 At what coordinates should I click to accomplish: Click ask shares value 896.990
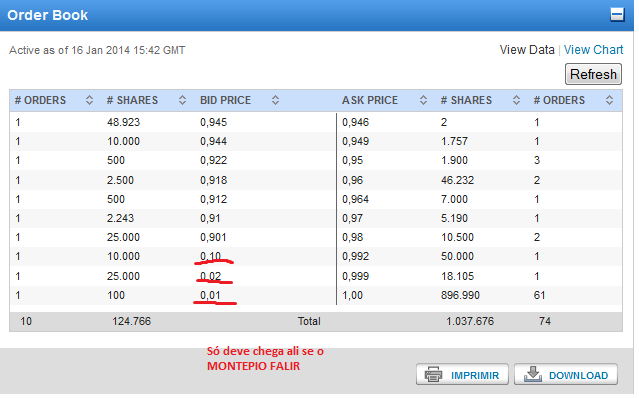[460, 295]
